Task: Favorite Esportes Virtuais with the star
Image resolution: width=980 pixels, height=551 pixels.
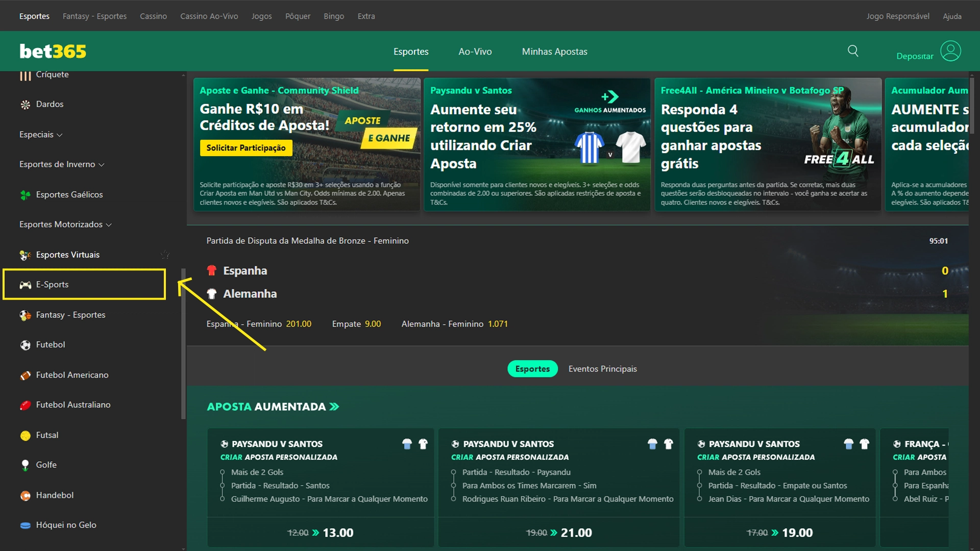Action: 165,255
